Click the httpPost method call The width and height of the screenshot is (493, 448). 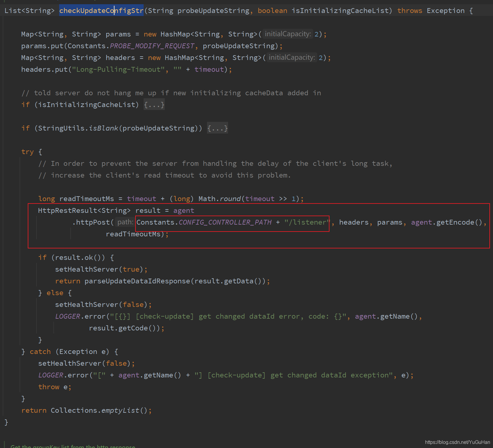pyautogui.click(x=93, y=222)
